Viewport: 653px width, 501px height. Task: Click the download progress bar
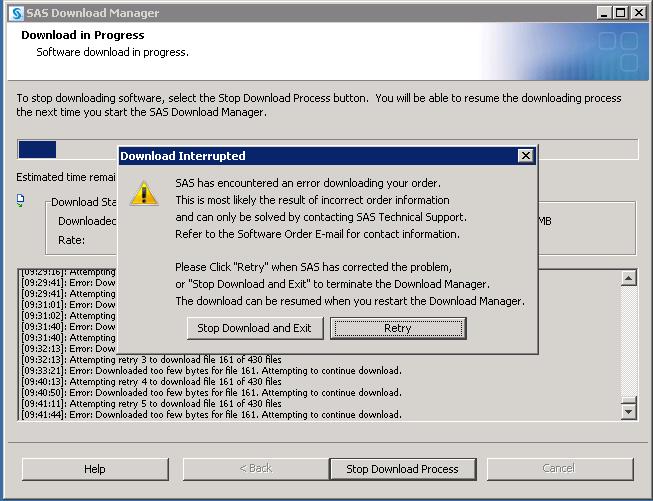327,150
